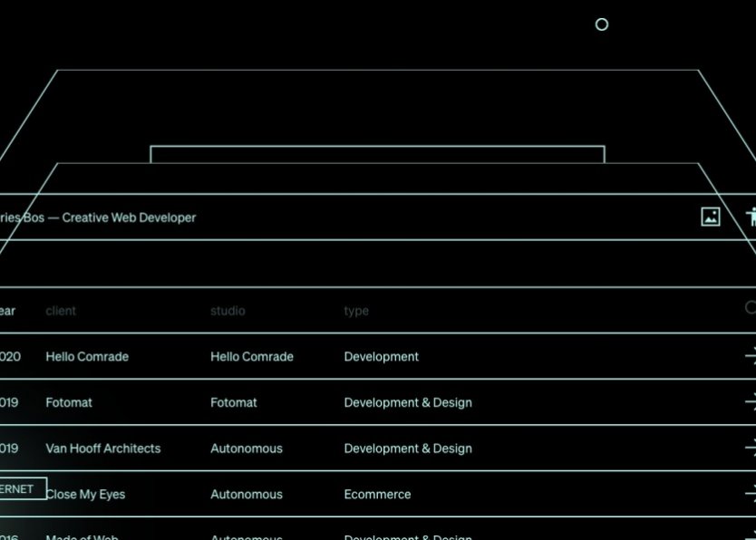Sort projects by the client column header
This screenshot has width=756, height=540.
click(x=61, y=311)
